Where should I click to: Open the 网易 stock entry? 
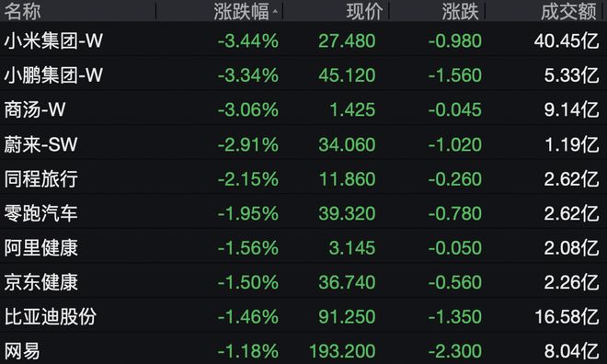tap(303, 350)
